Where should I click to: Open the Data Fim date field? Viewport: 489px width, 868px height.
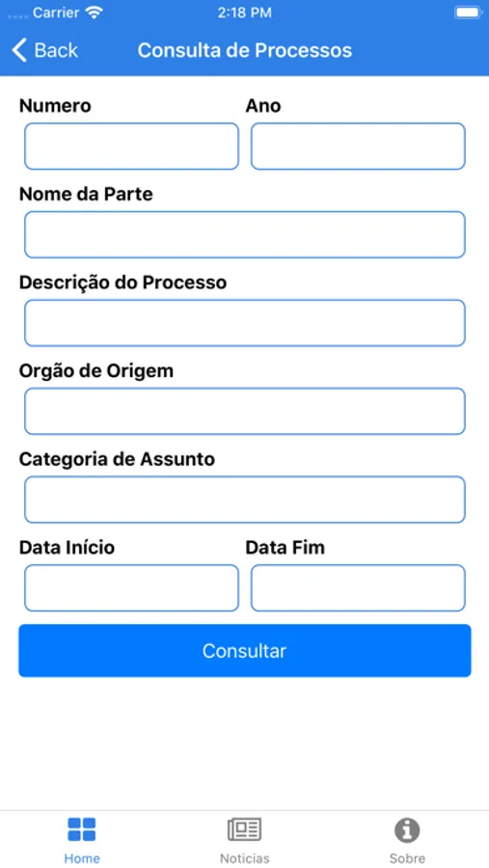358,588
